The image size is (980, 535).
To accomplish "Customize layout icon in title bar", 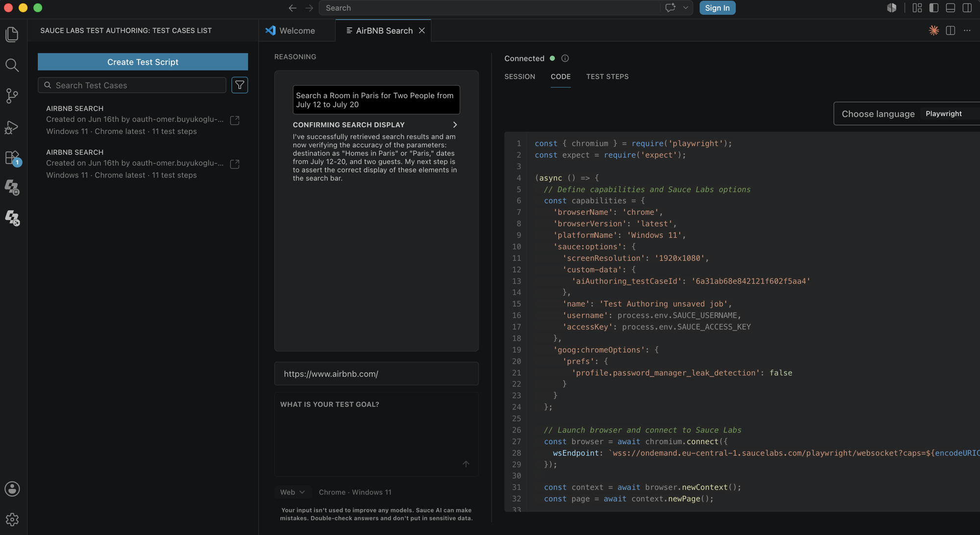I will 917,8.
